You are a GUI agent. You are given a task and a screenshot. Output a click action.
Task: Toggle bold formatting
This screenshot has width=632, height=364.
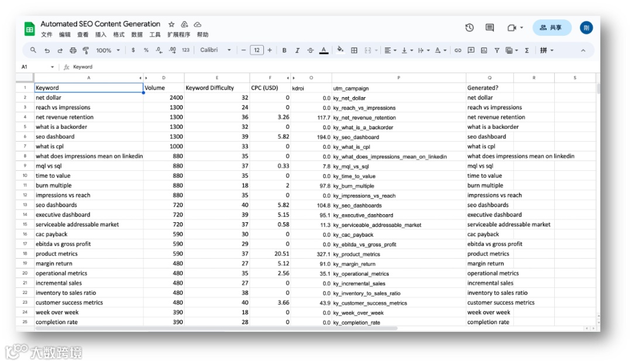(284, 50)
